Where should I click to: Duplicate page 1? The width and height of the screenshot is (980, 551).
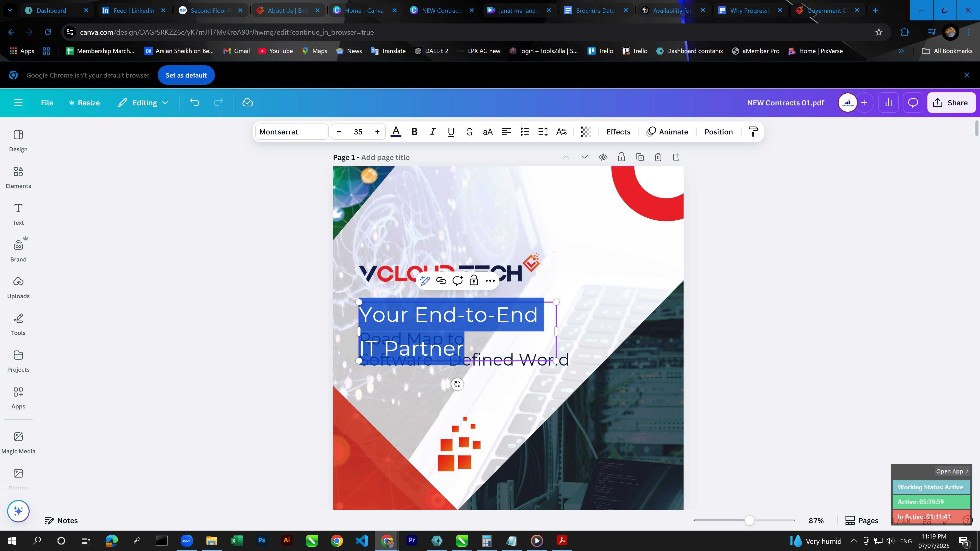point(640,157)
